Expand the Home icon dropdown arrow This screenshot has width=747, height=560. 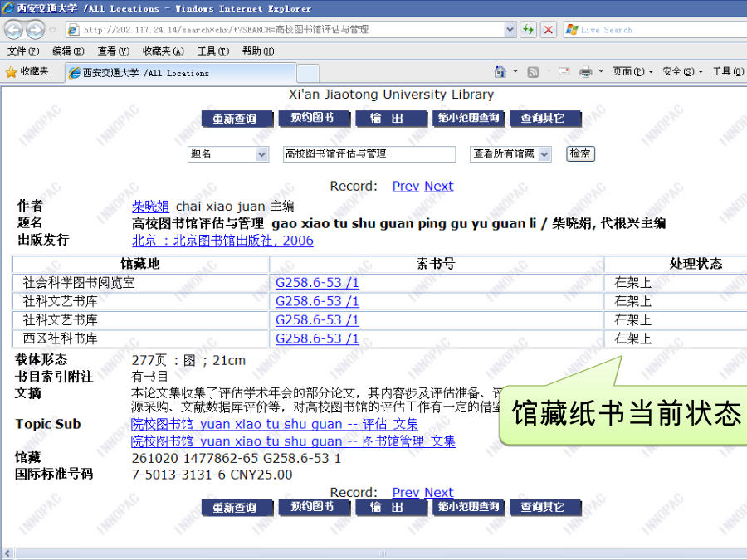(x=515, y=71)
